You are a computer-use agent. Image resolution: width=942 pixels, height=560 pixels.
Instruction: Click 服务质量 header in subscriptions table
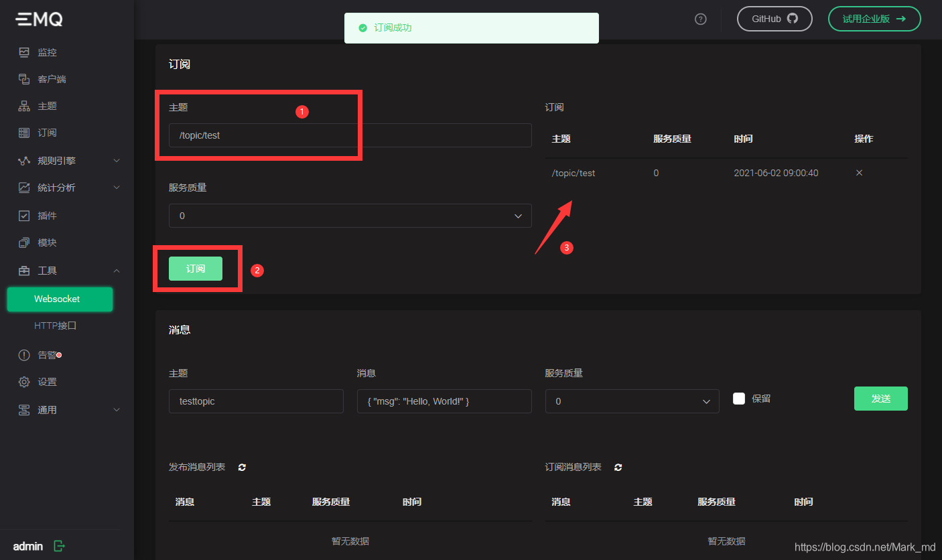point(672,139)
